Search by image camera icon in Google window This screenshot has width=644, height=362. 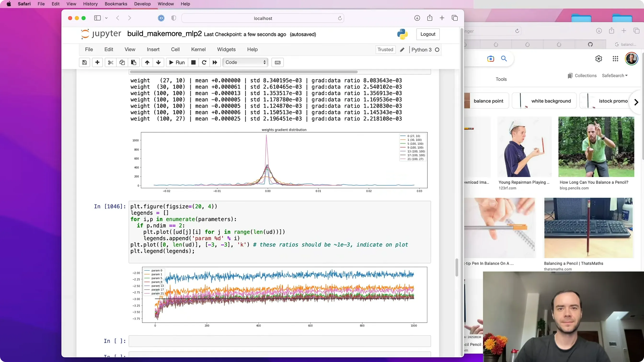[490, 59]
